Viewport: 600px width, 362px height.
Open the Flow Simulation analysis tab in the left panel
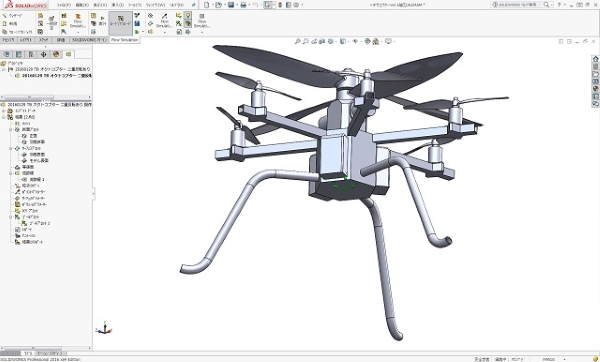68,54
